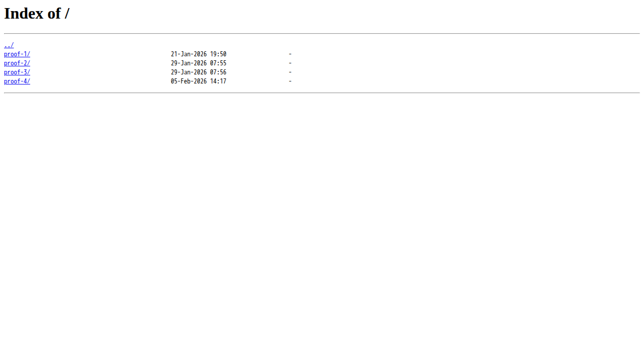
Task: Click the size dash in proof-3 row
Action: tap(290, 72)
